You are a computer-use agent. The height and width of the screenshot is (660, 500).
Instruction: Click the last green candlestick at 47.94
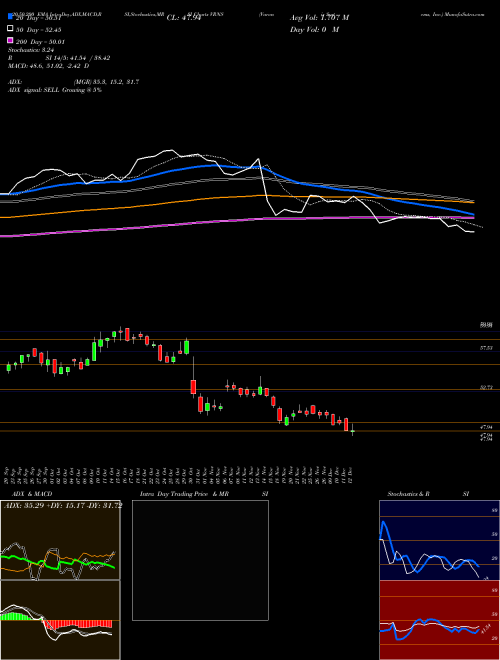tap(353, 431)
